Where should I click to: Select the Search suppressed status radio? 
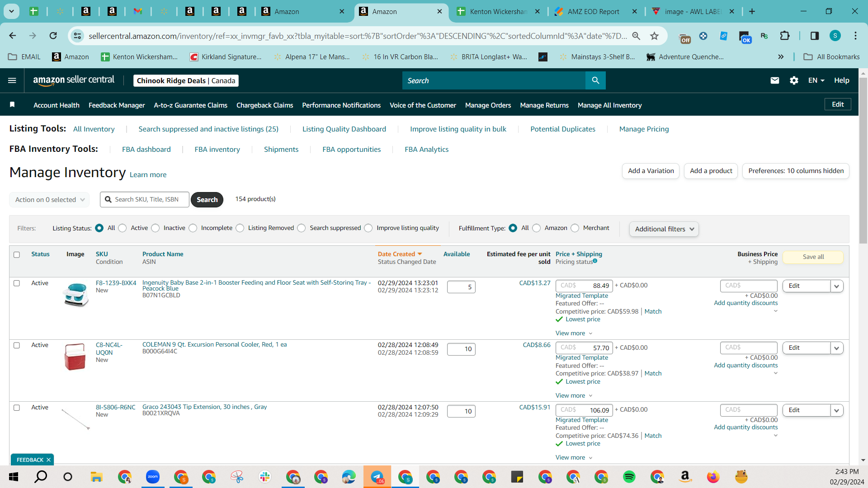(x=302, y=228)
